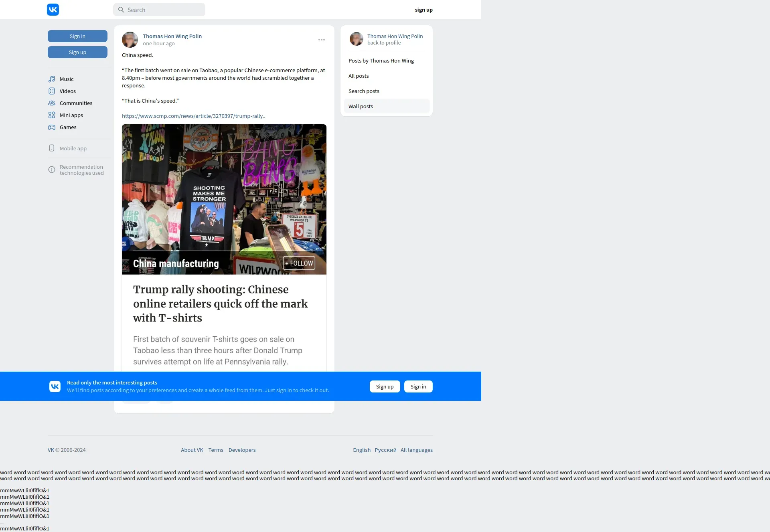Viewport: 770px width, 532px height.
Task: Click the Mobile app phone icon
Action: pos(52,148)
